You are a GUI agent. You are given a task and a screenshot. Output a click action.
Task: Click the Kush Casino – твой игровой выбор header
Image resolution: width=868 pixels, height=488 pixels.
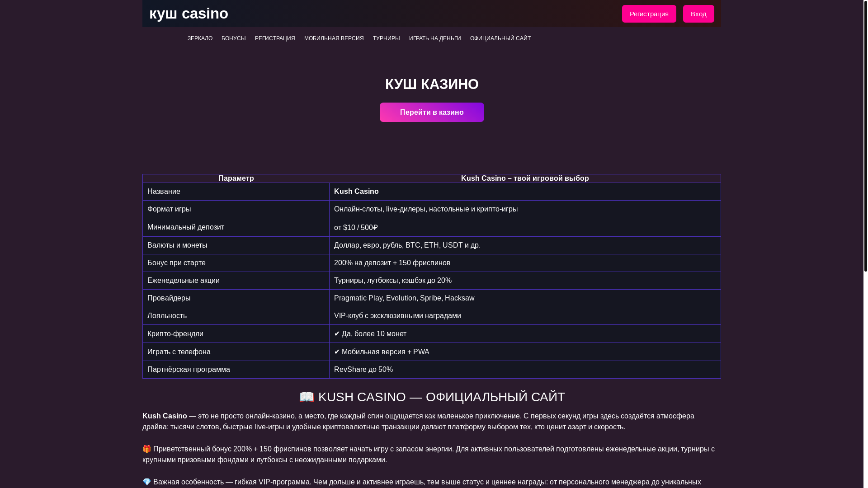pyautogui.click(x=525, y=178)
